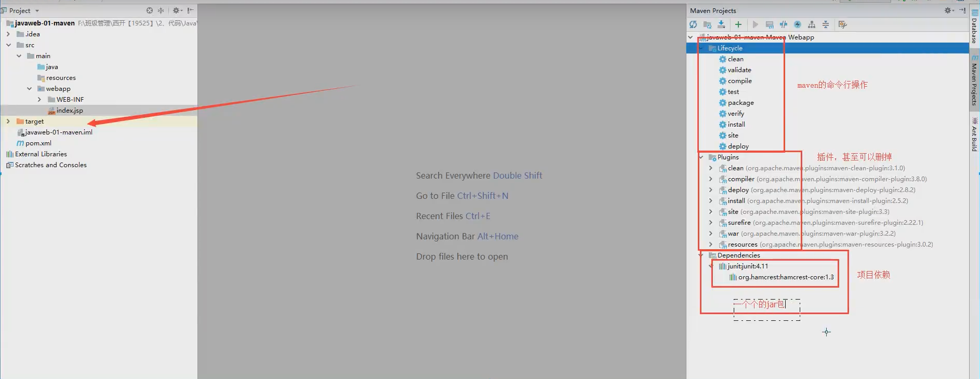The height and width of the screenshot is (379, 980).
Task: Add Maven project with the plus icon
Action: [x=738, y=24]
